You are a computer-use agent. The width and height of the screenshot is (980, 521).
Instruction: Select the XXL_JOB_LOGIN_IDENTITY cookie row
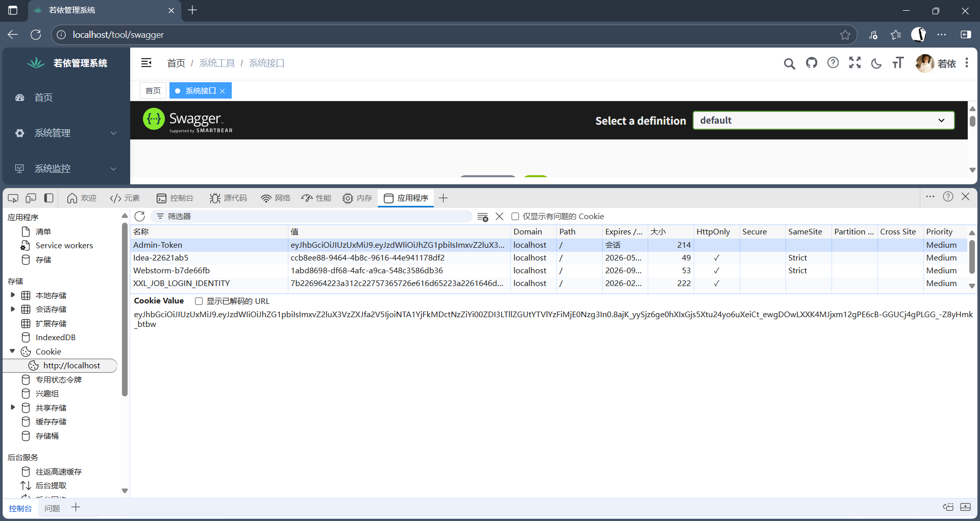[x=549, y=283]
